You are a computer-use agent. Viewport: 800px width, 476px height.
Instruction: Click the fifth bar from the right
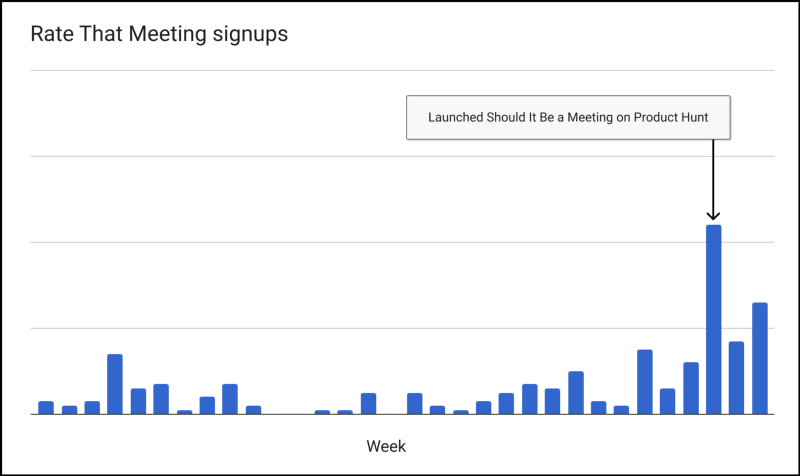[x=668, y=401]
